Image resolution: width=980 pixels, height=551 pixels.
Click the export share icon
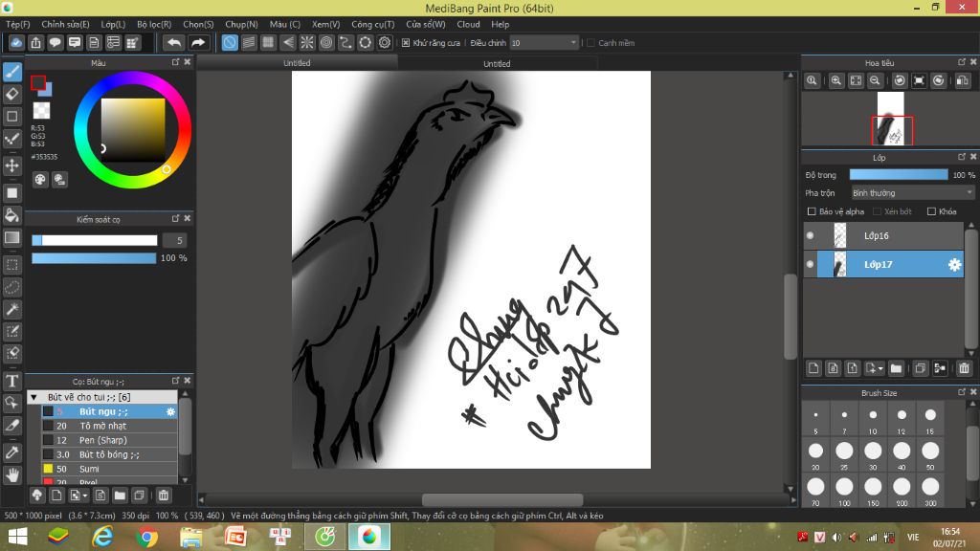click(x=35, y=42)
